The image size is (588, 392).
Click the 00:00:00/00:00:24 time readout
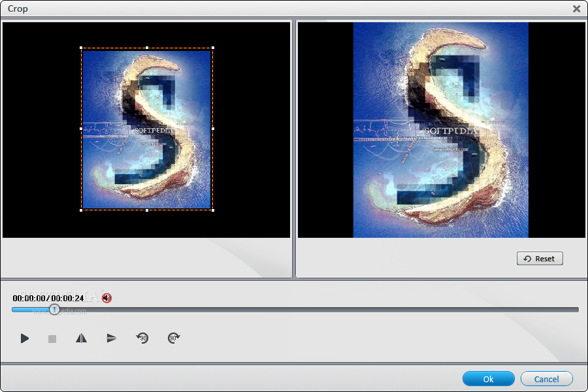click(48, 298)
